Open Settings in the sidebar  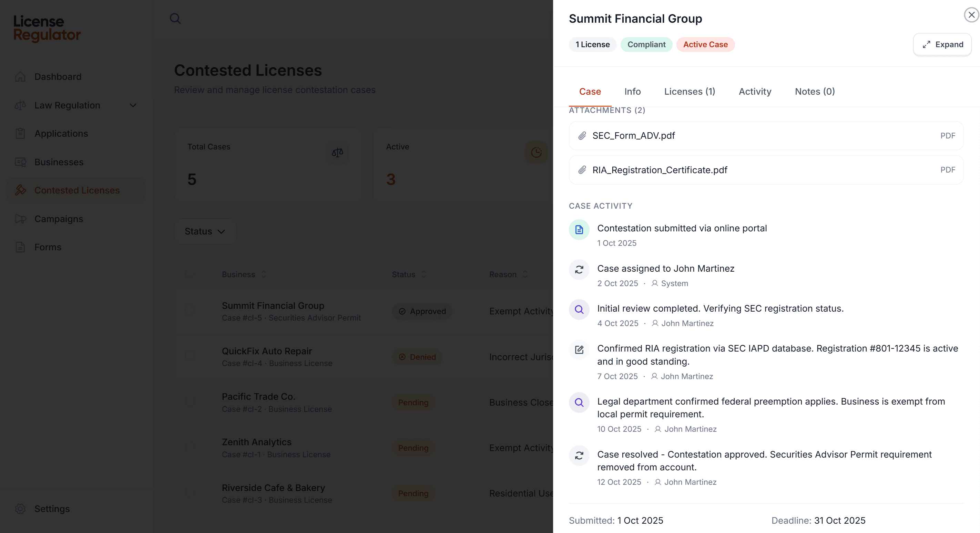tap(76, 509)
